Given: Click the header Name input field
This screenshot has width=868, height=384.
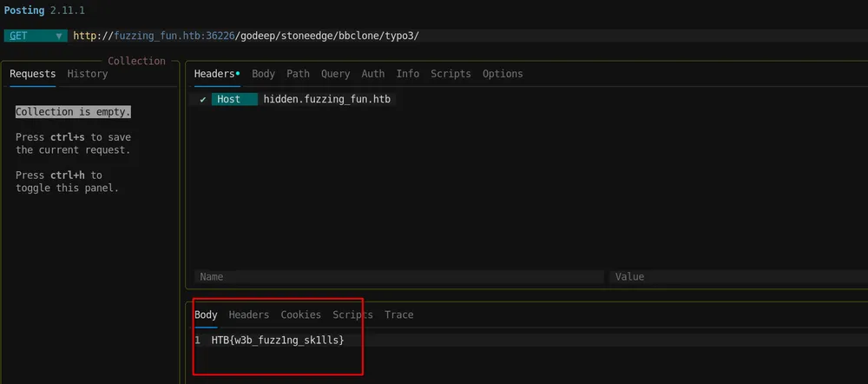Looking at the screenshot, I should [399, 276].
